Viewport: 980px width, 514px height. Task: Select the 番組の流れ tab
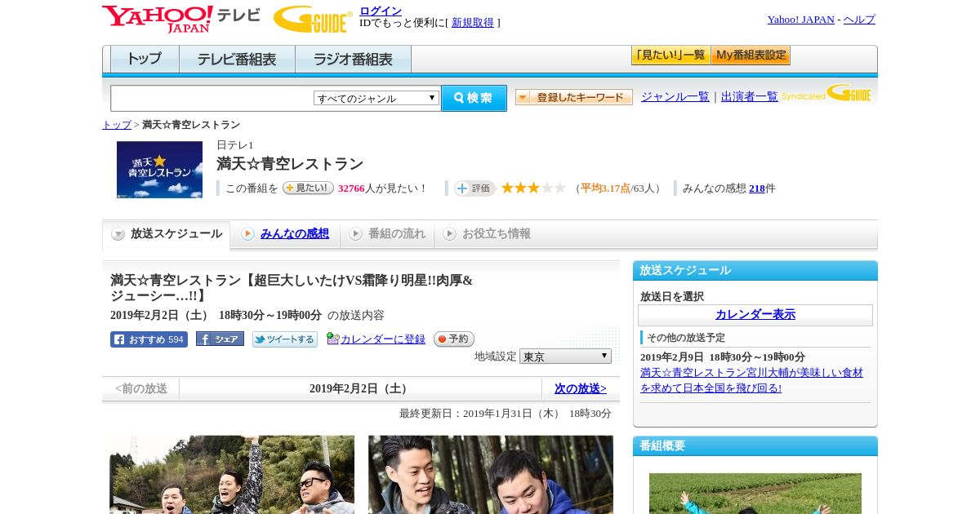click(x=387, y=234)
